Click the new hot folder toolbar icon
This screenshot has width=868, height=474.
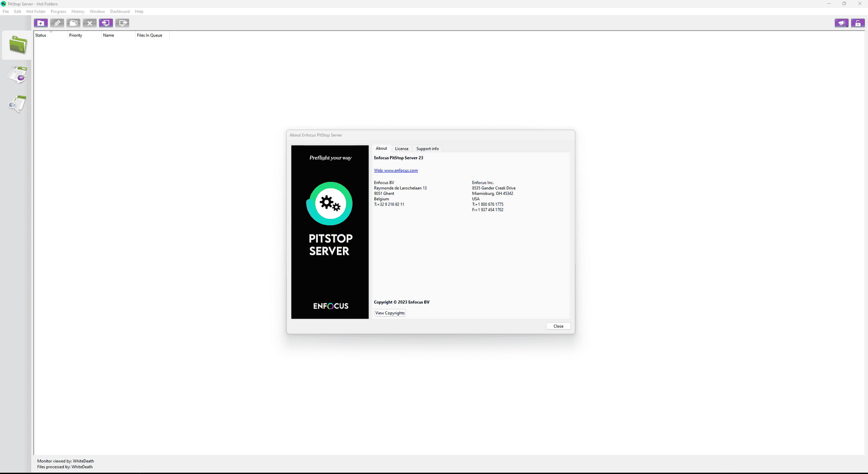41,23
